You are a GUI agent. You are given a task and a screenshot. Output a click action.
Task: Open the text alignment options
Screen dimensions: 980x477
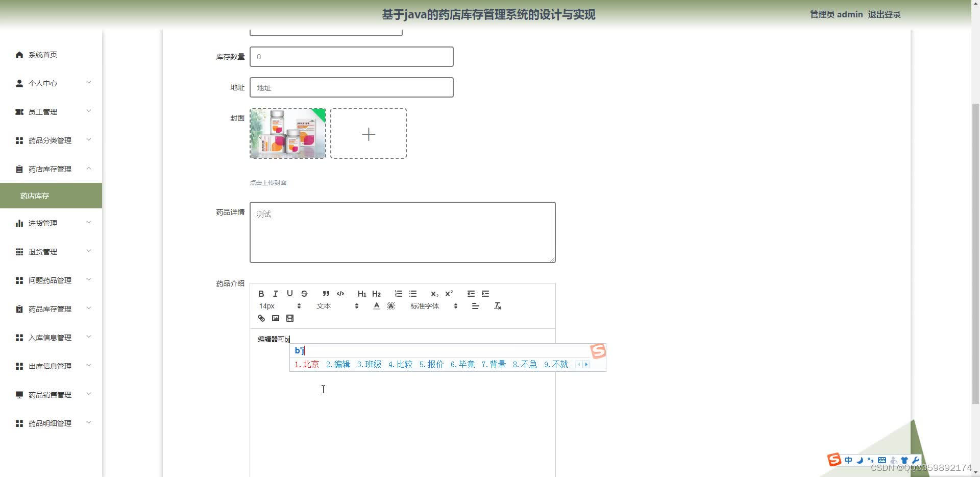[x=475, y=306]
